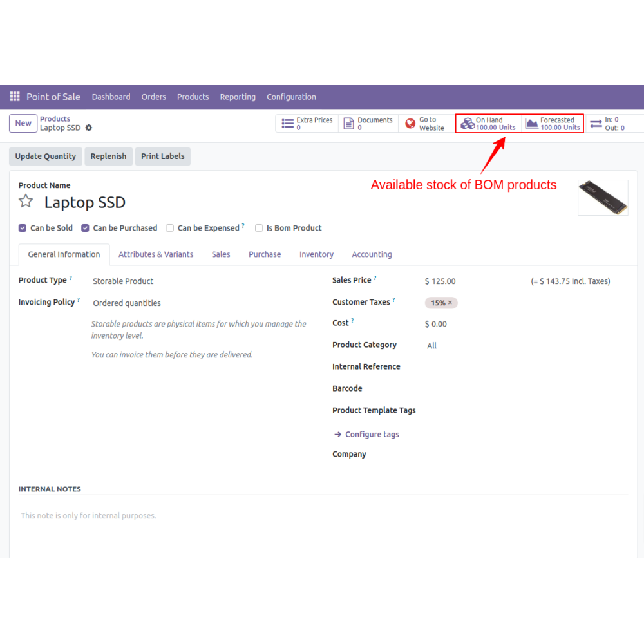Open Point of Sale Dashboard menu
Viewport: 644px width, 644px height.
pos(111,97)
